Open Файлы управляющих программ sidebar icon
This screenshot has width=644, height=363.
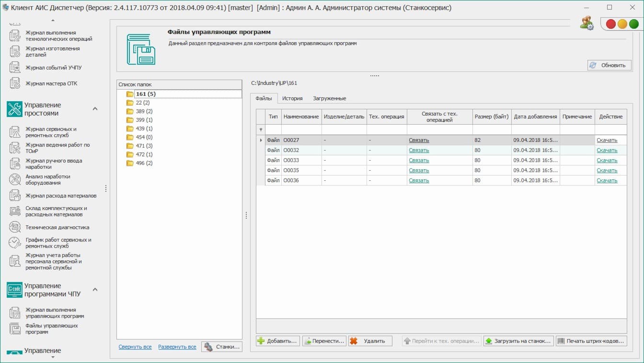click(x=15, y=328)
